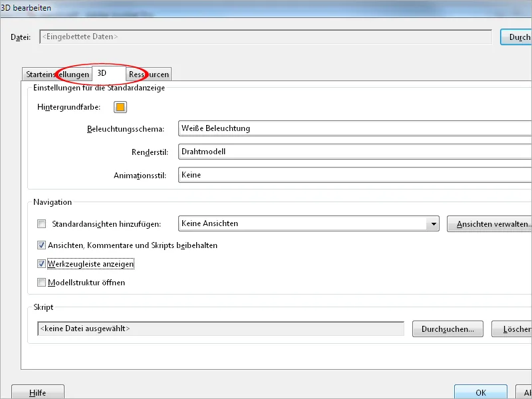
Task: Open the Animationsstil dropdown showing Keine
Action: coord(355,175)
